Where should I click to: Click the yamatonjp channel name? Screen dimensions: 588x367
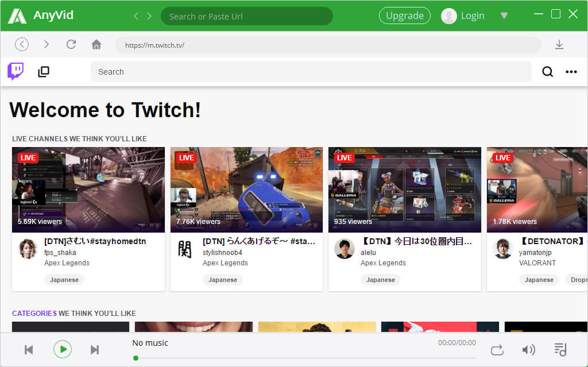click(x=535, y=253)
